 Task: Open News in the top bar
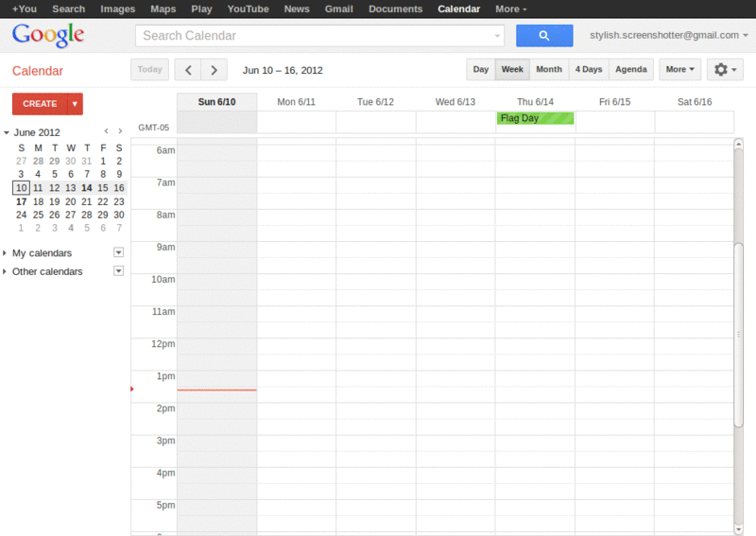[x=297, y=9]
